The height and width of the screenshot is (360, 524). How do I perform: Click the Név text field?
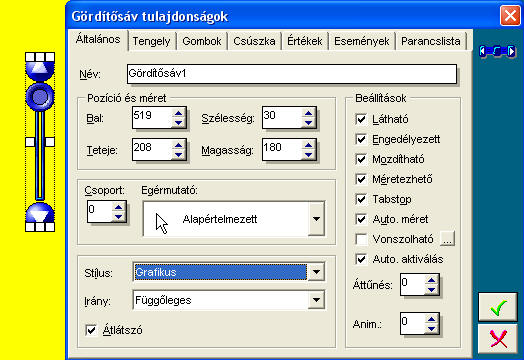(x=292, y=74)
